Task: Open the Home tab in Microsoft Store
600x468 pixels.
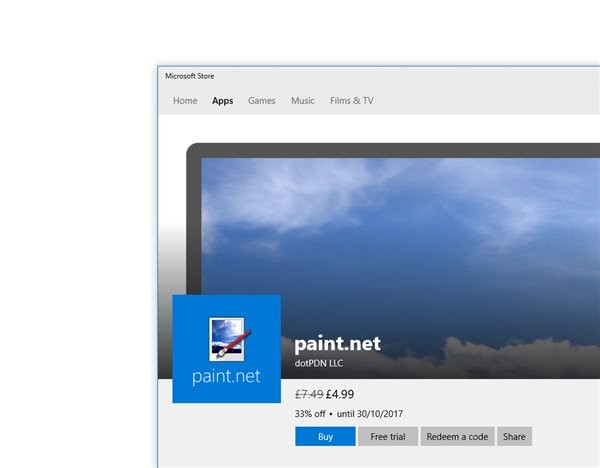Action: (x=185, y=101)
